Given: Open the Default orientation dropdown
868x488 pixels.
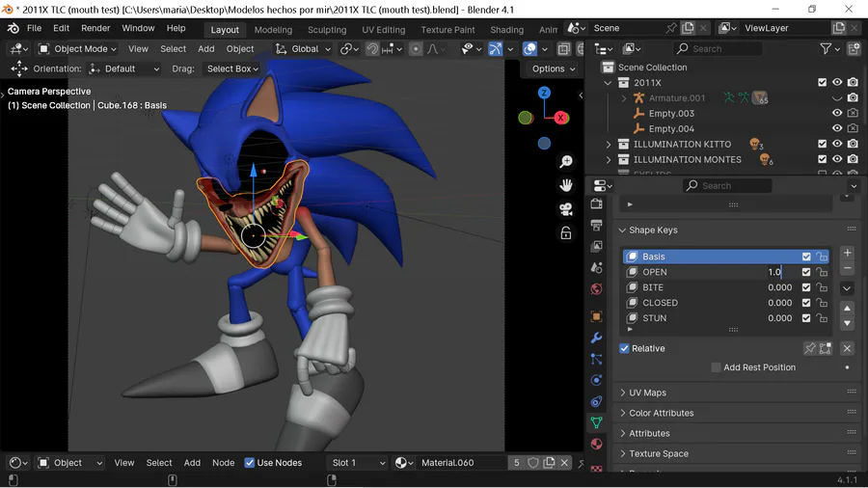Looking at the screenshot, I should 124,68.
